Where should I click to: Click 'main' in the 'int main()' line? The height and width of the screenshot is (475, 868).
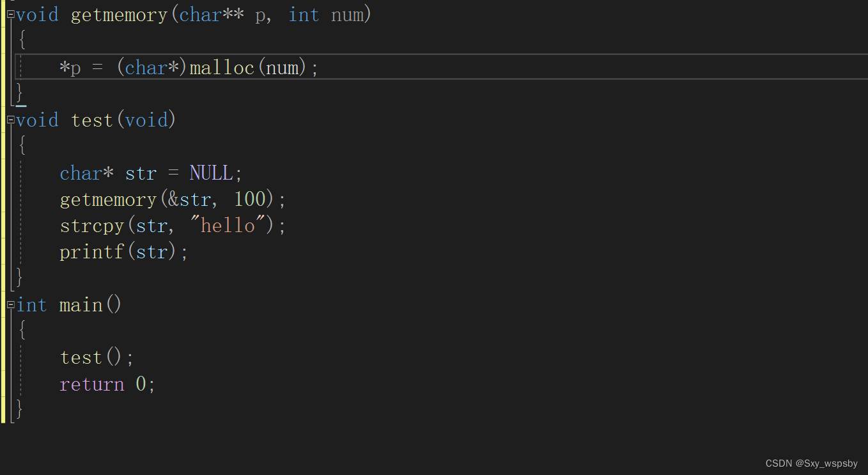click(81, 306)
